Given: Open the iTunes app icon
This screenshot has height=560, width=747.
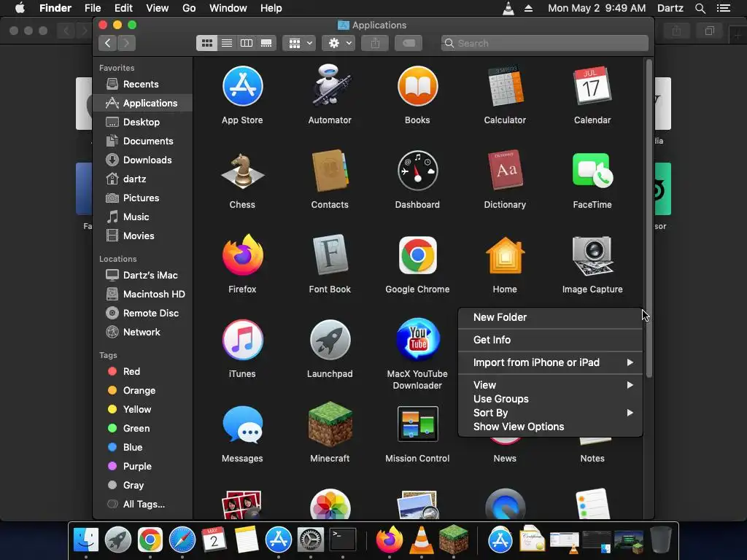Looking at the screenshot, I should [242, 340].
